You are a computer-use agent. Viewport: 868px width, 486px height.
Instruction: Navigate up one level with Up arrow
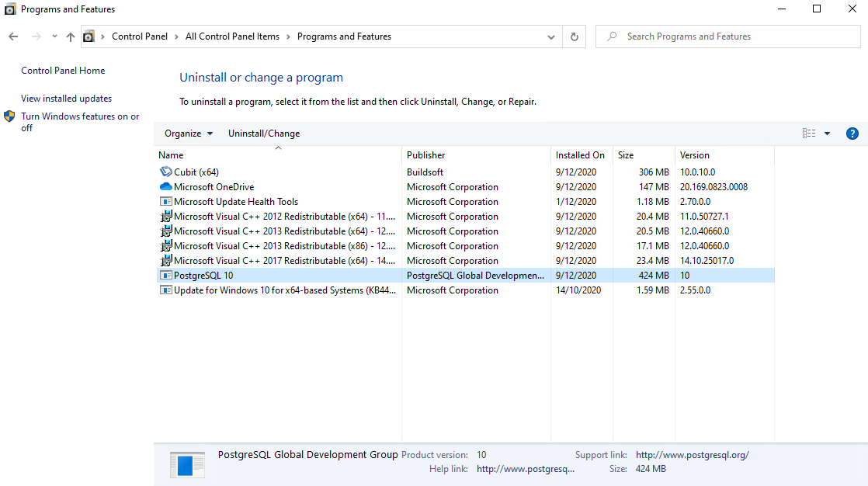[x=71, y=36]
